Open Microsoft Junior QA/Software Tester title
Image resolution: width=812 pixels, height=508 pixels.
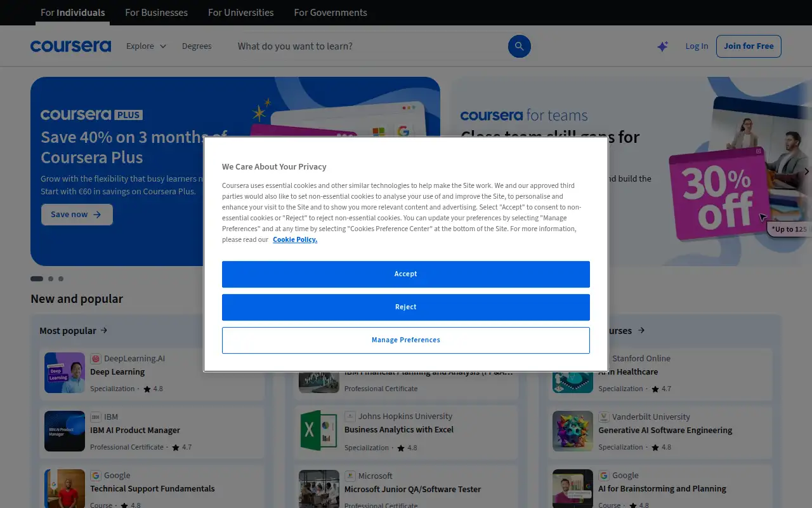[413, 490]
